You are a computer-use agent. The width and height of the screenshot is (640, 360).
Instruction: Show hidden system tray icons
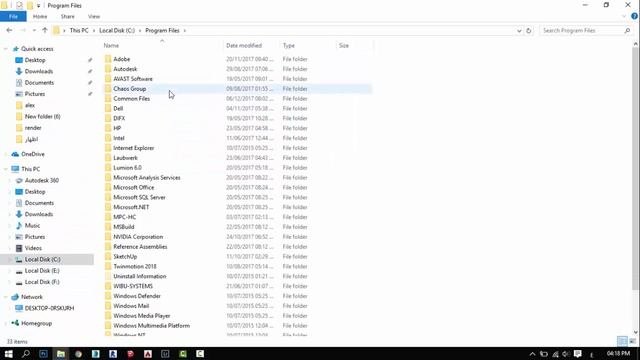pos(532,354)
